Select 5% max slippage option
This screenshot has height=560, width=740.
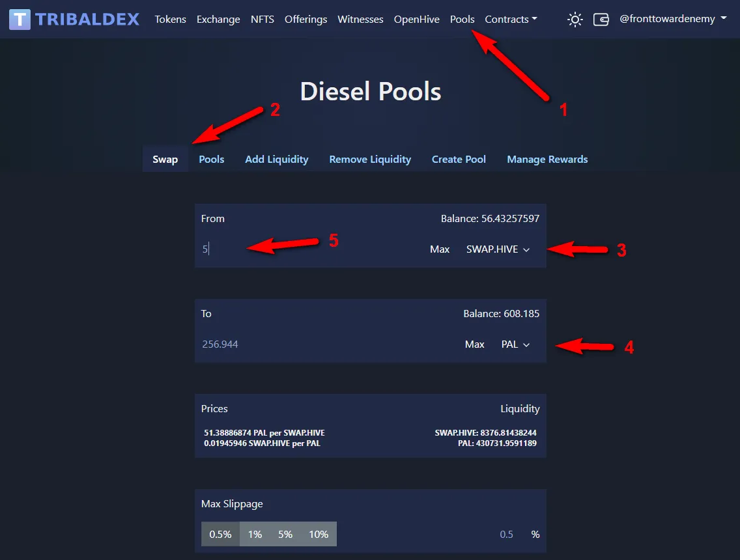(285, 534)
